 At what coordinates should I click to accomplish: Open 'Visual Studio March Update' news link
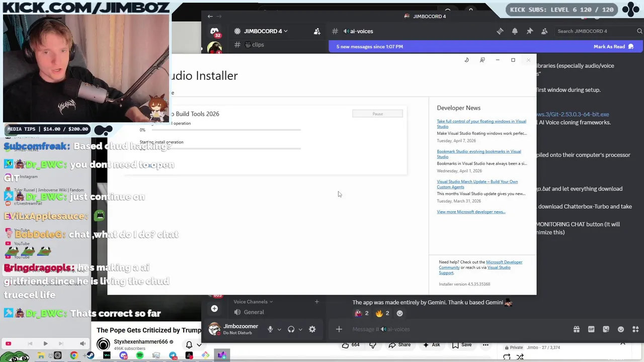[x=477, y=184]
